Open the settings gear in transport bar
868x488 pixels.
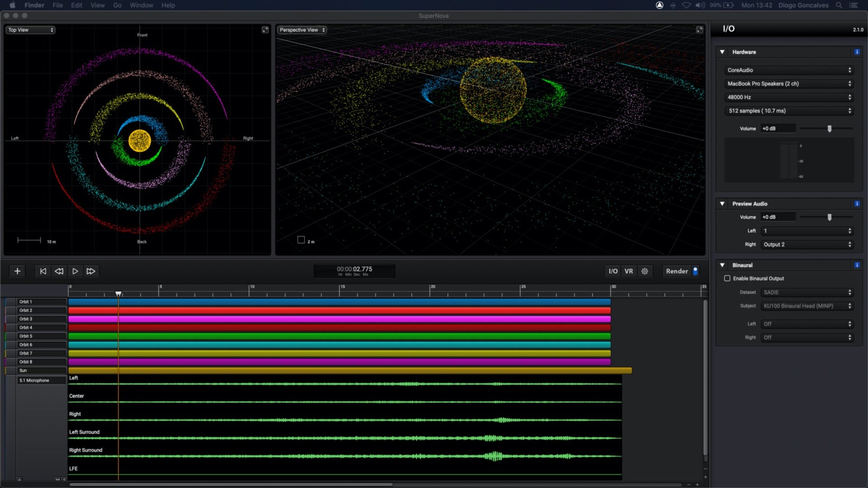coord(645,271)
